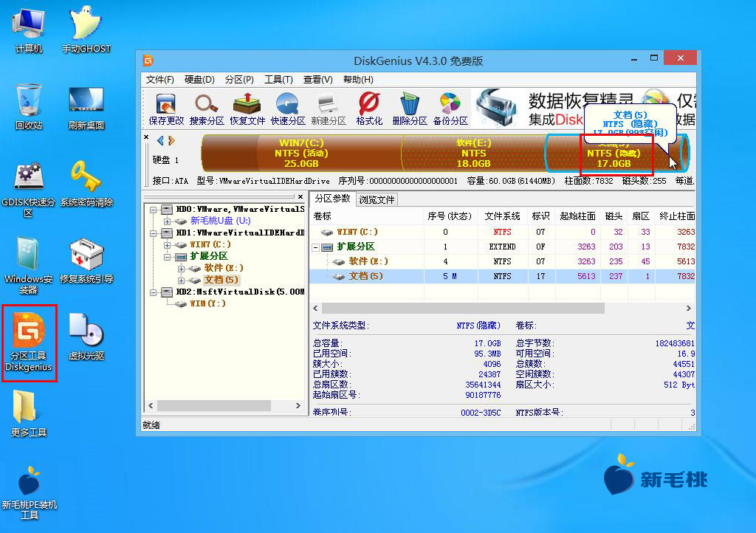Open the 备份分区 backup partition tool
The image size is (756, 533).
pyautogui.click(x=450, y=109)
